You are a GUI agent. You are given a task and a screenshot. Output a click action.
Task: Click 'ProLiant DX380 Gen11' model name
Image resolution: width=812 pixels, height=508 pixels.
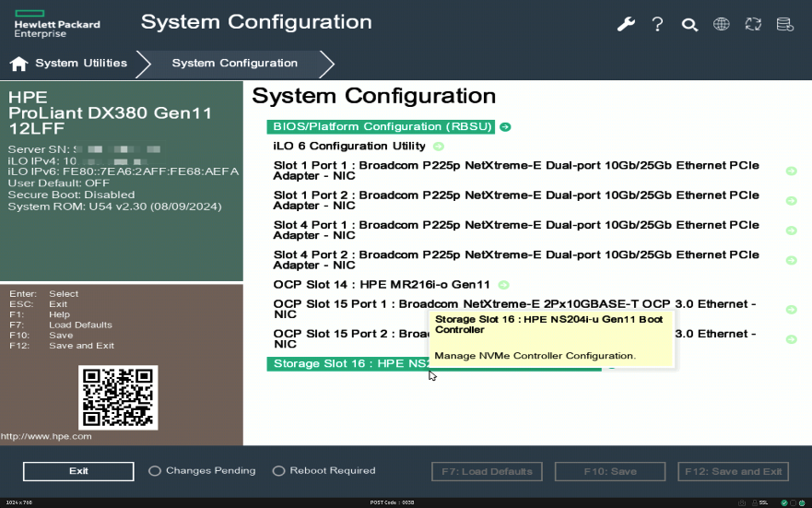(110, 112)
